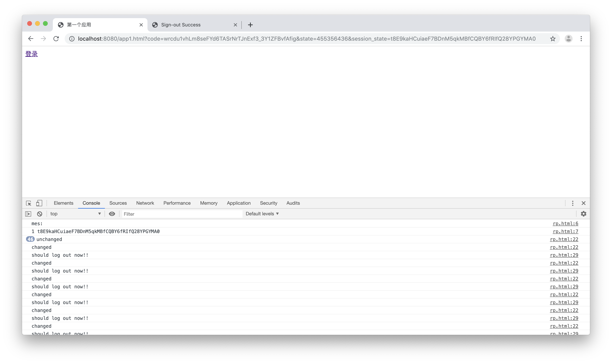Bookmark this page with the star icon

[x=553, y=39]
